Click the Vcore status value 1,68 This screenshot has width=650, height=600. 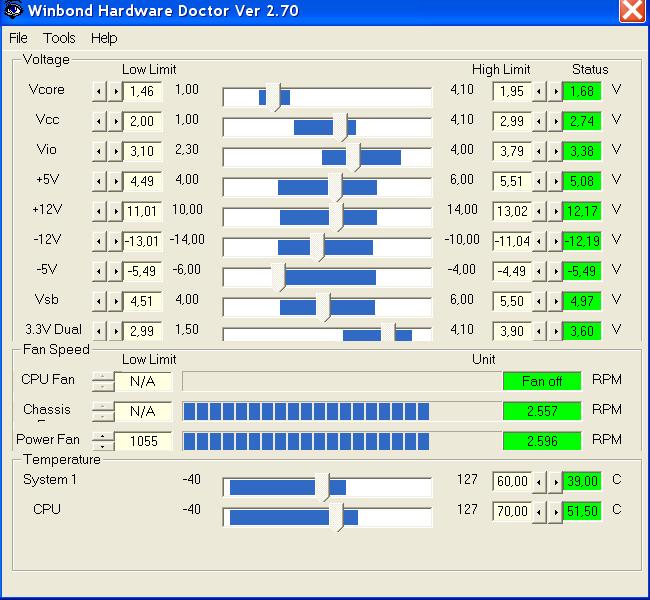point(582,91)
